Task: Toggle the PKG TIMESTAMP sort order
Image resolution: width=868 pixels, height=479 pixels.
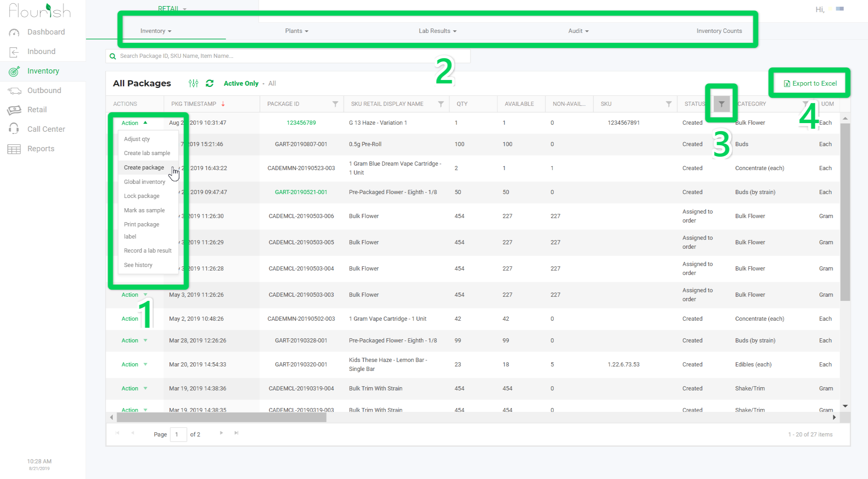Action: pos(223,104)
